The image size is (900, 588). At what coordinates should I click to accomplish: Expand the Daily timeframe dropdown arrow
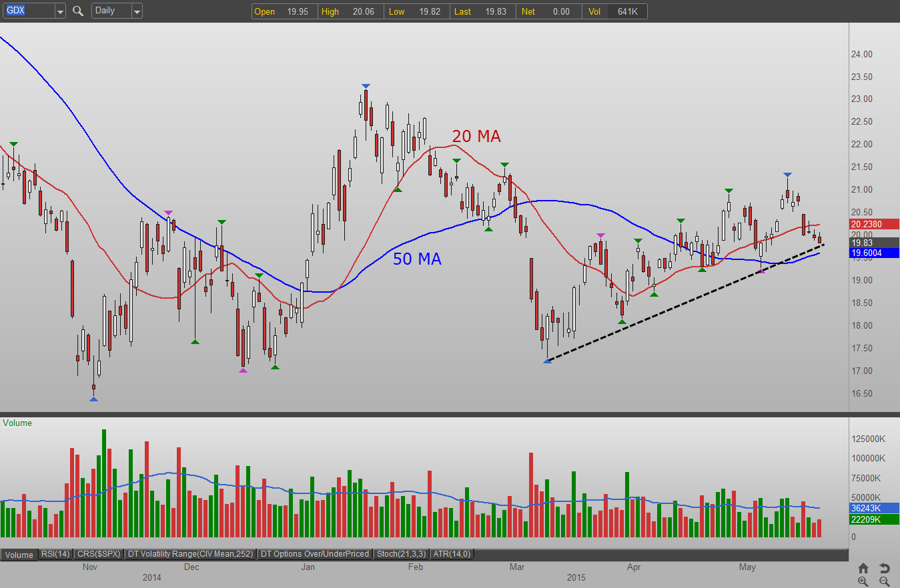coord(137,11)
